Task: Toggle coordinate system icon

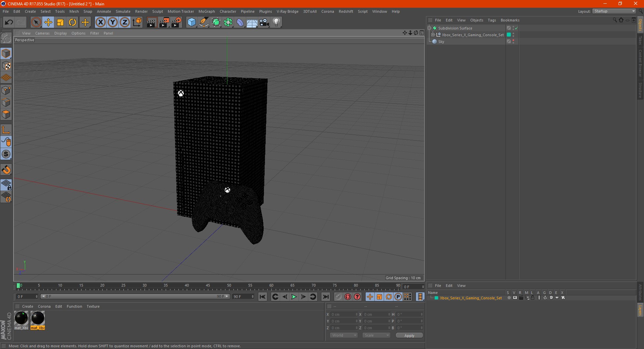Action: (x=137, y=22)
